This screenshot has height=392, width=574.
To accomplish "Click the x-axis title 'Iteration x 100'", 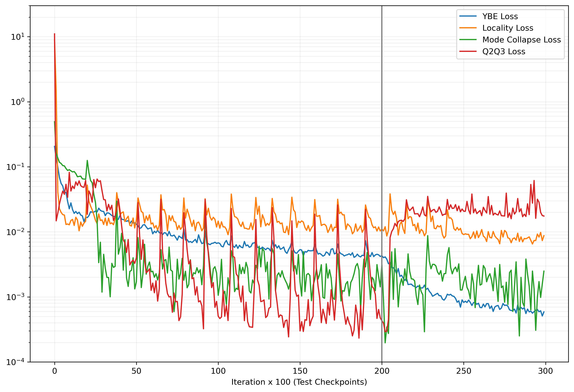I will (299, 382).
